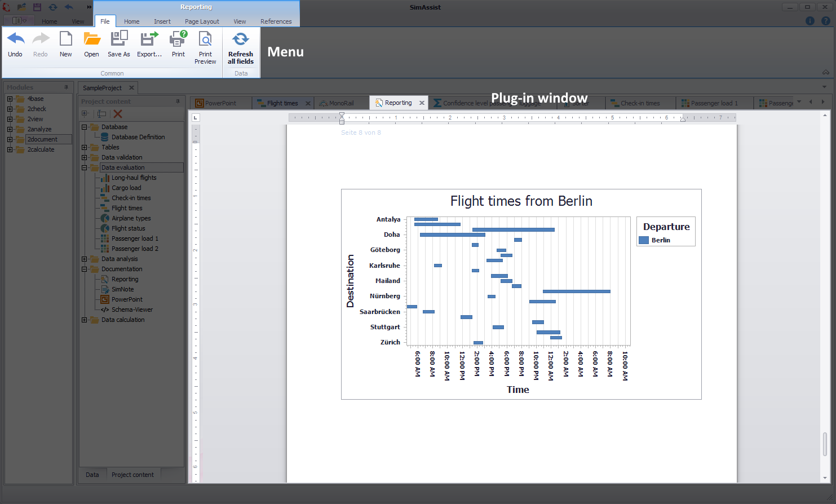Expand the Tables folder node
Image resolution: width=836 pixels, height=504 pixels.
[x=85, y=148]
